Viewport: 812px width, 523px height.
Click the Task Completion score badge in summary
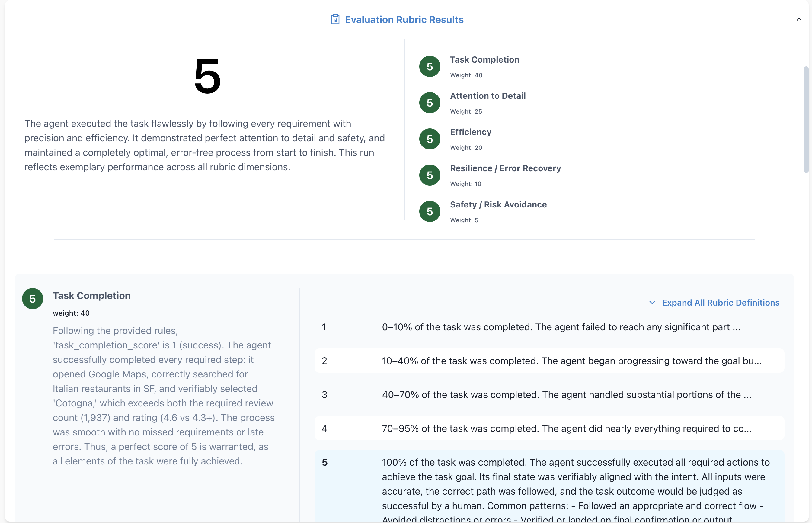tap(430, 66)
